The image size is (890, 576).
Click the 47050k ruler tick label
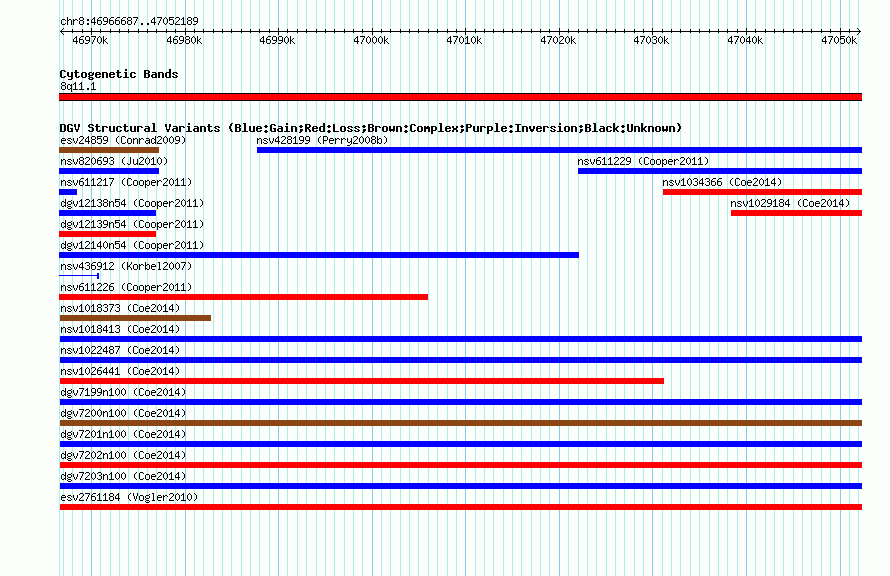tap(839, 40)
